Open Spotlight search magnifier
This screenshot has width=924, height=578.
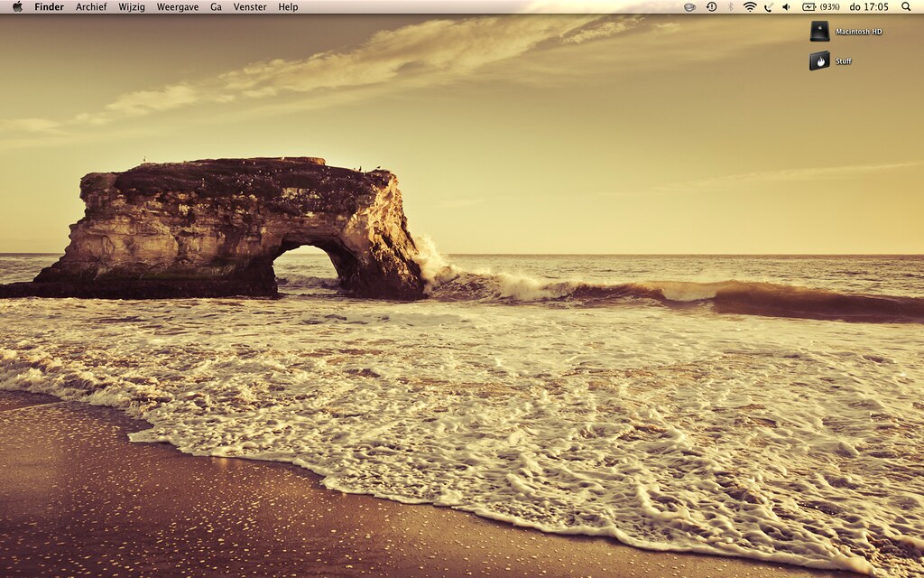906,7
